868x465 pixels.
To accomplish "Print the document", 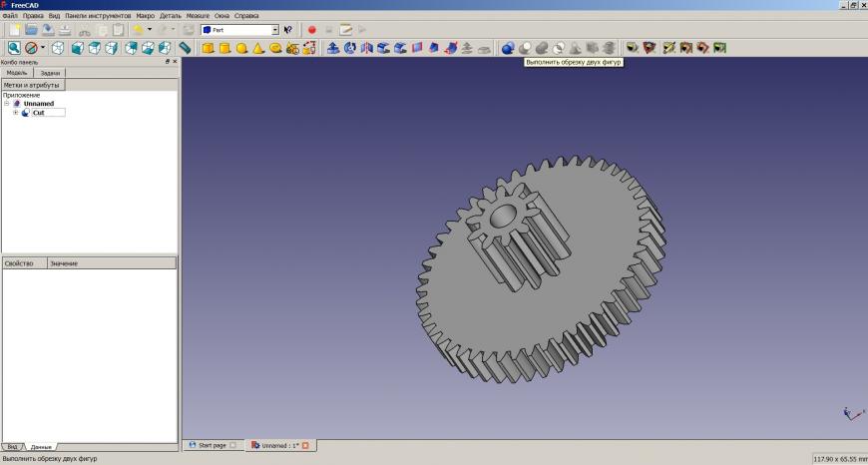I will coord(65,30).
